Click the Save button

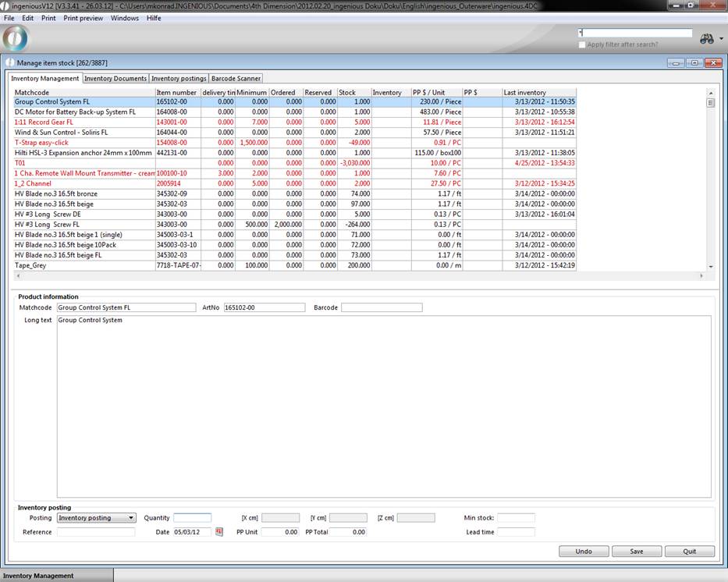click(637, 551)
